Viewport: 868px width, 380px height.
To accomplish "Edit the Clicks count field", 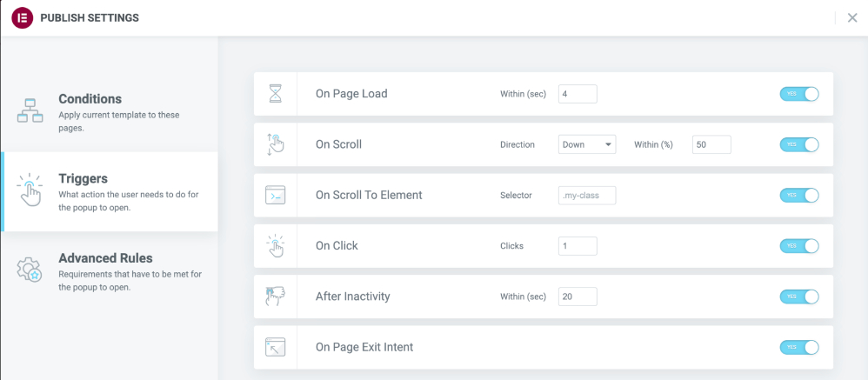I will point(578,246).
